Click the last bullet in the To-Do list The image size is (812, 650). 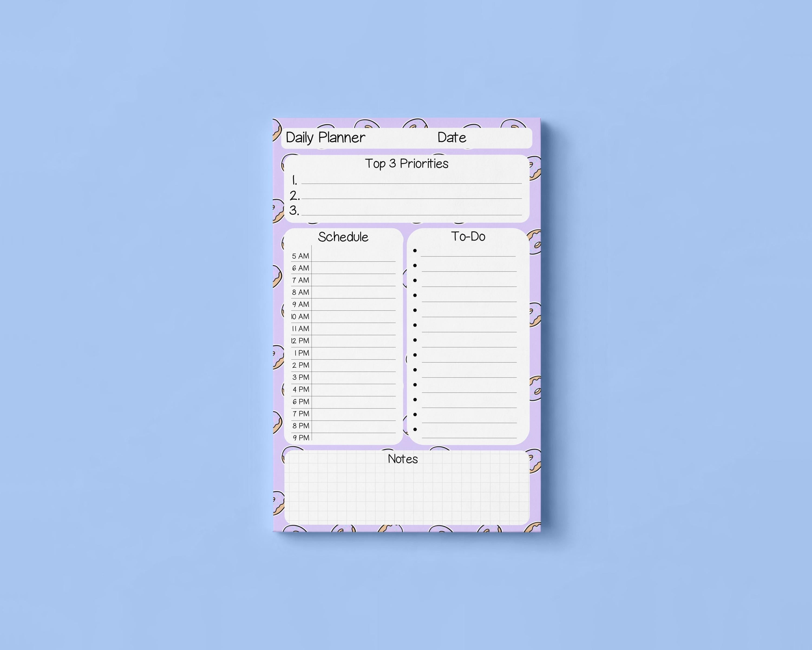[x=415, y=429]
